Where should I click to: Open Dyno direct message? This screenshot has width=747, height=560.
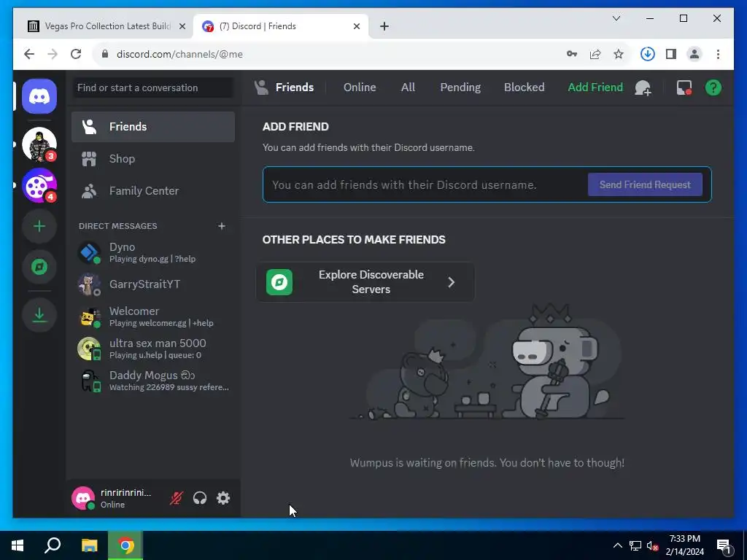click(x=153, y=252)
